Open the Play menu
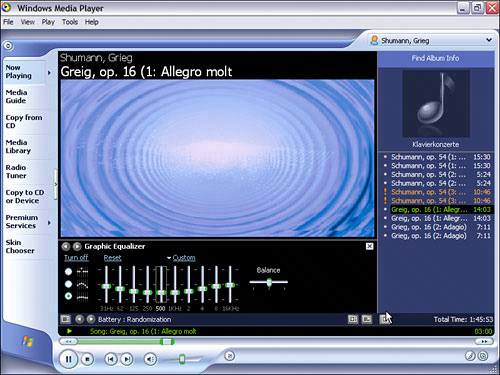500x375 pixels. [x=48, y=22]
